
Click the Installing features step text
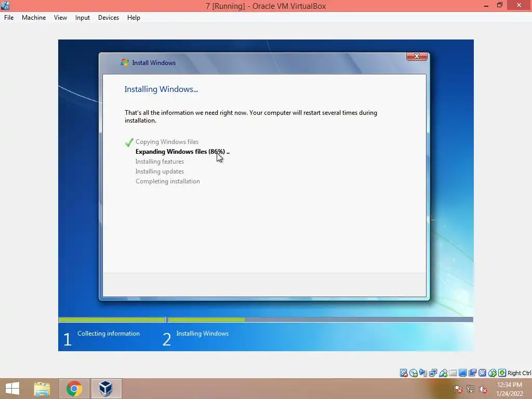click(x=159, y=162)
